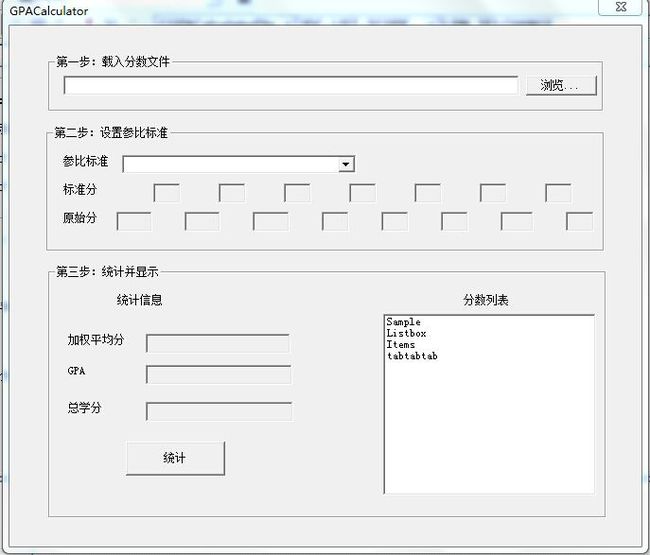Click the 原始分 label text
Screen dimensions: 650x555
(x=80, y=218)
